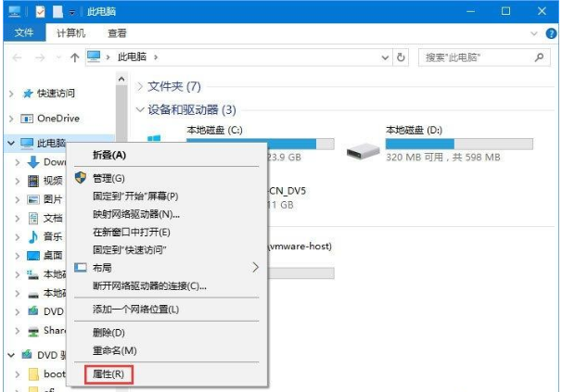Image resolution: width=562 pixels, height=392 pixels.
Task: Open the 布局 submenu
Action: [x=166, y=268]
